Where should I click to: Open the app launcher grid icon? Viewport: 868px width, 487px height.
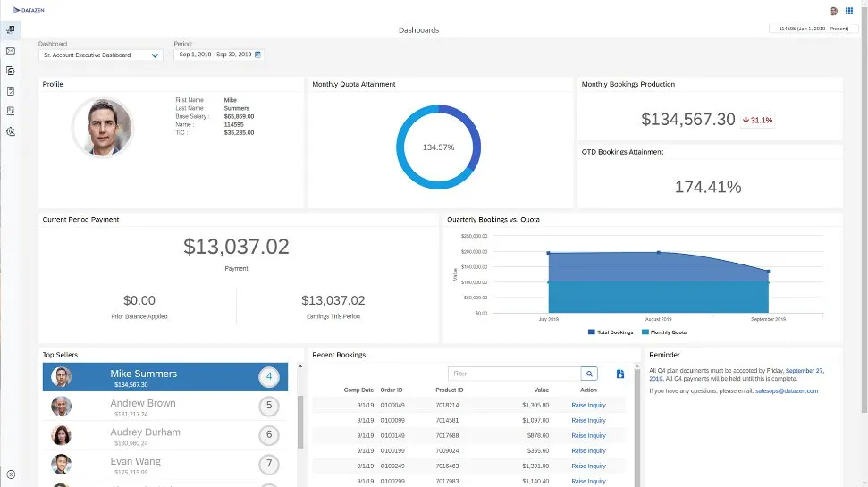[x=848, y=11]
